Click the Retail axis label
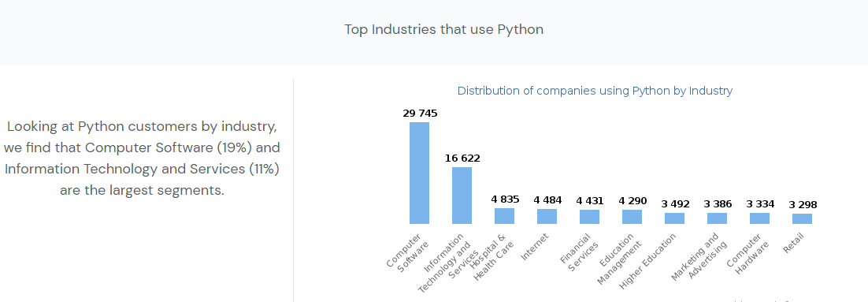 pos(793,244)
